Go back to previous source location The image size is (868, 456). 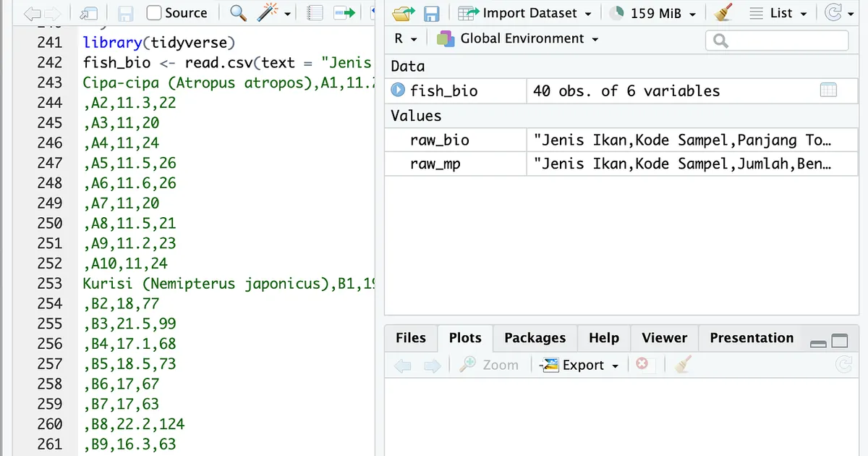point(33,13)
